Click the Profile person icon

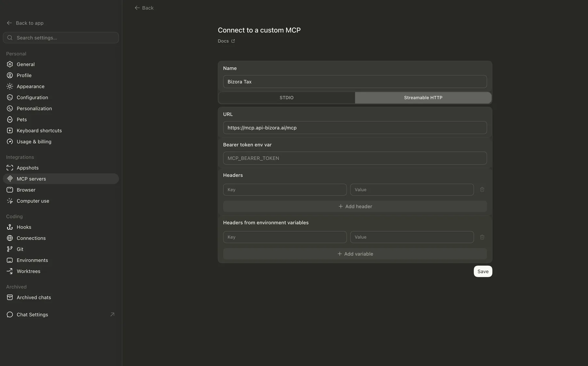tap(10, 75)
